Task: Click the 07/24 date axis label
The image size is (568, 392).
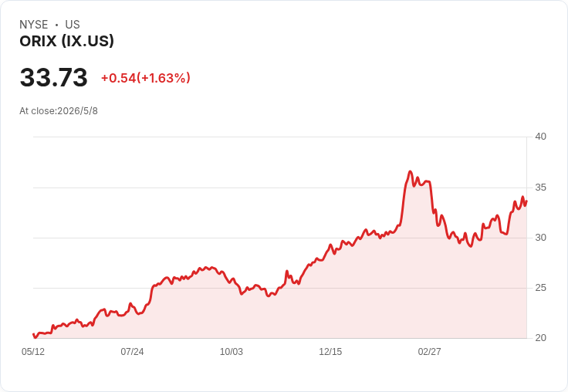Action: point(132,351)
